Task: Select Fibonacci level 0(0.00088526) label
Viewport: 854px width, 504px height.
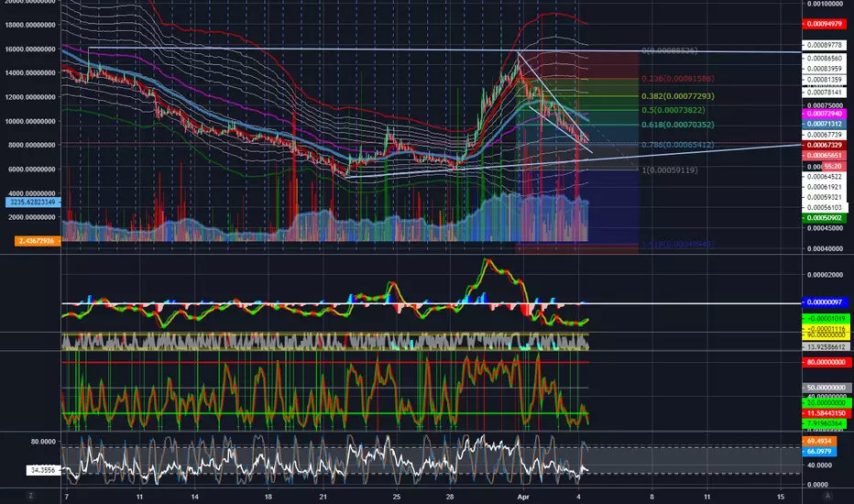Action: [x=670, y=50]
